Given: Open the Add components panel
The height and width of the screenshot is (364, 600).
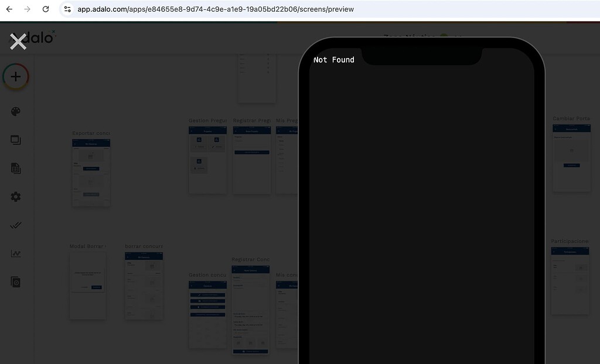Looking at the screenshot, I should pyautogui.click(x=16, y=76).
